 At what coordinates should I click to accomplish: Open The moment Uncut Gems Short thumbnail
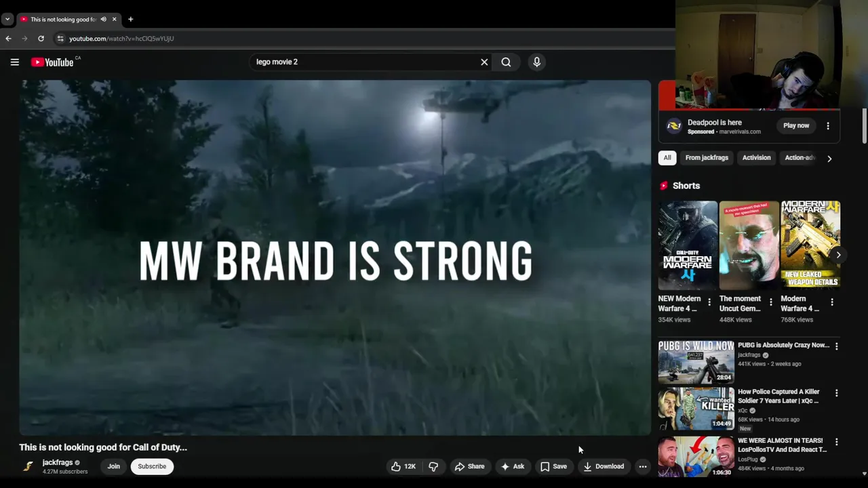pos(749,245)
